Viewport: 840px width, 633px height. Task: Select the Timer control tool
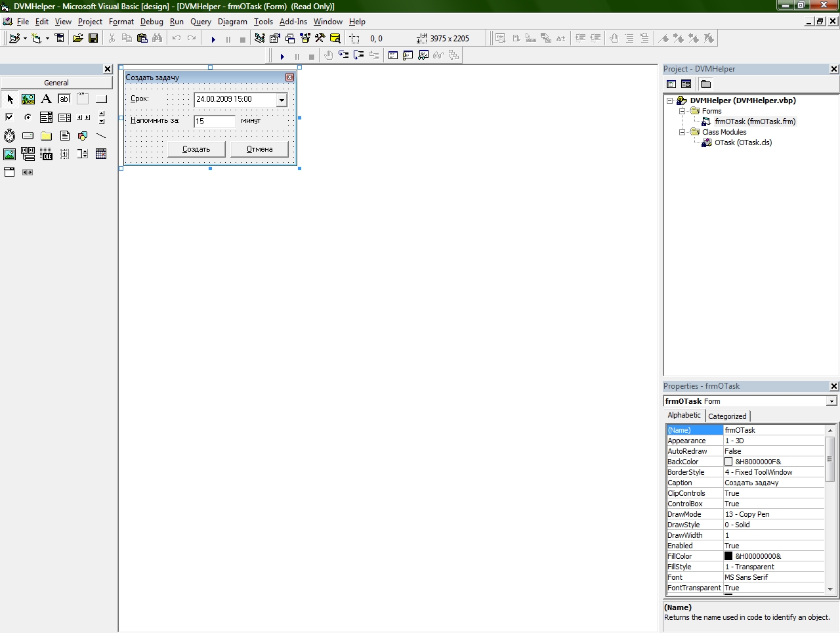click(x=10, y=136)
